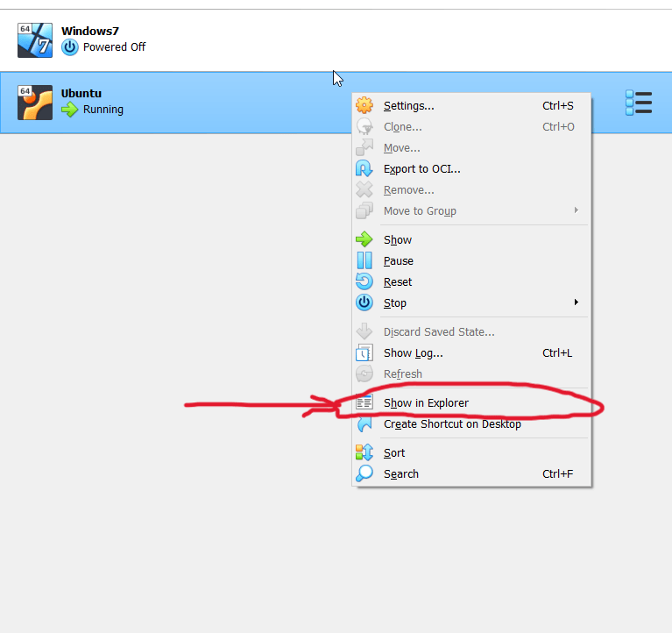Click the greyed Remove menu entry
This screenshot has width=672, height=633.
[471, 190]
